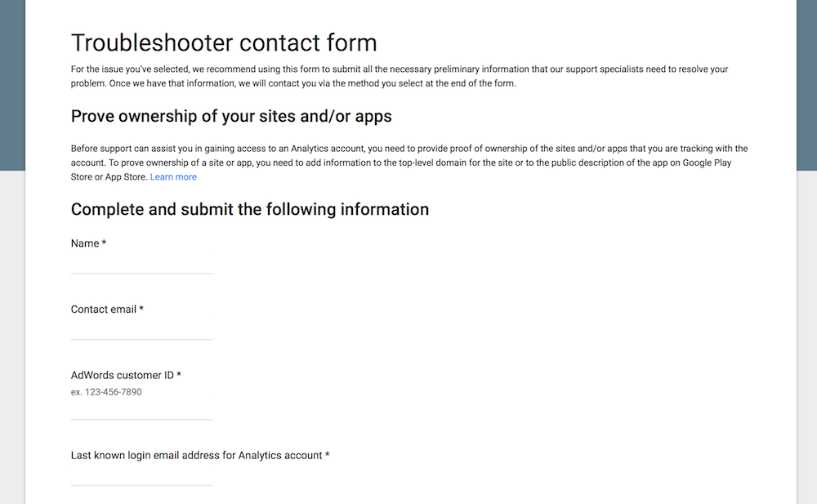Activate the last known login email field
The image size is (817, 504).
click(x=141, y=476)
